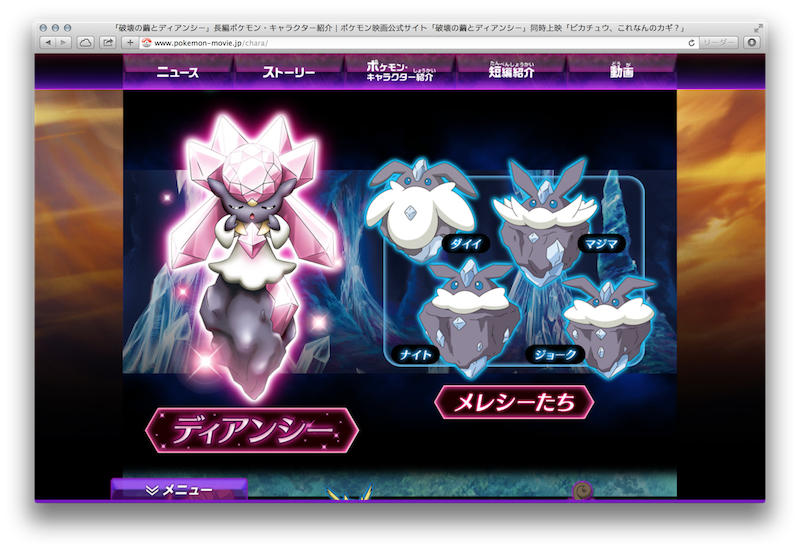The width and height of the screenshot is (800, 551).
Task: Minimize the window with the yellow button
Action: [x=56, y=28]
